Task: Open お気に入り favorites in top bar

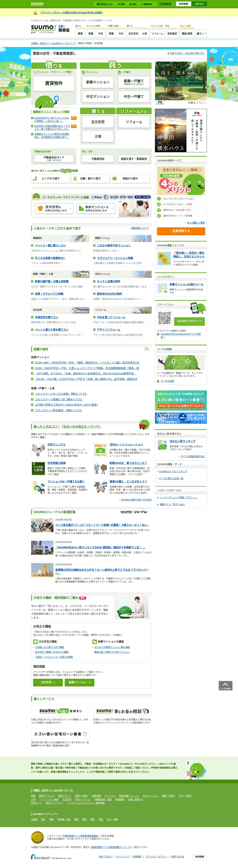Action: [x=105, y=4]
